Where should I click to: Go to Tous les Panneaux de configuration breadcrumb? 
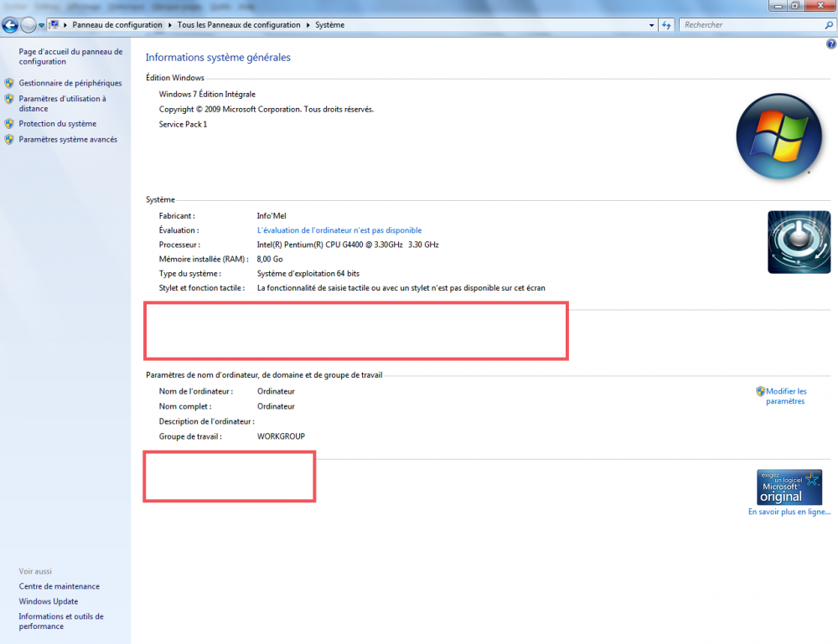coord(238,25)
